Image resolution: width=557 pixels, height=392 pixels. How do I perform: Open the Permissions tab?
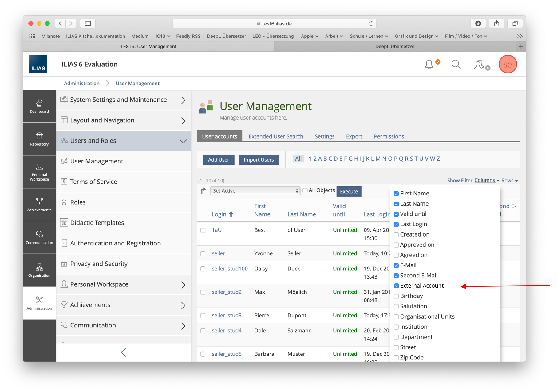pyautogui.click(x=389, y=136)
